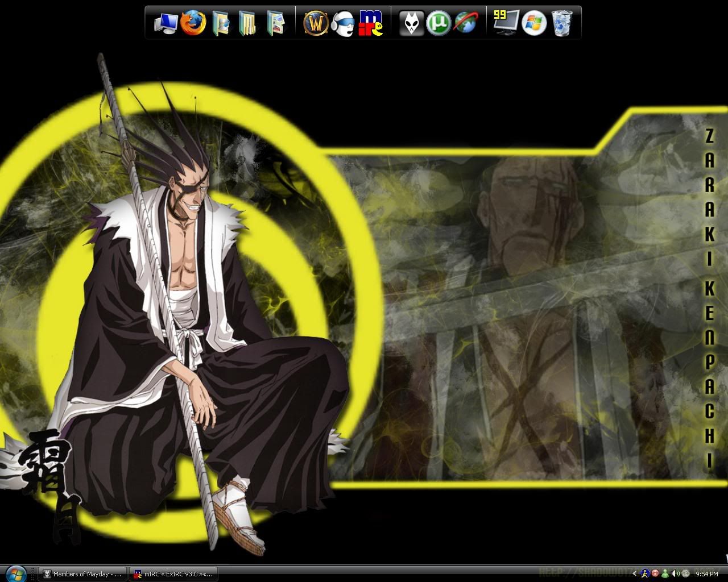Viewport: 728px width, 582px height.
Task: Launch Firefox from the dock
Action: point(193,23)
